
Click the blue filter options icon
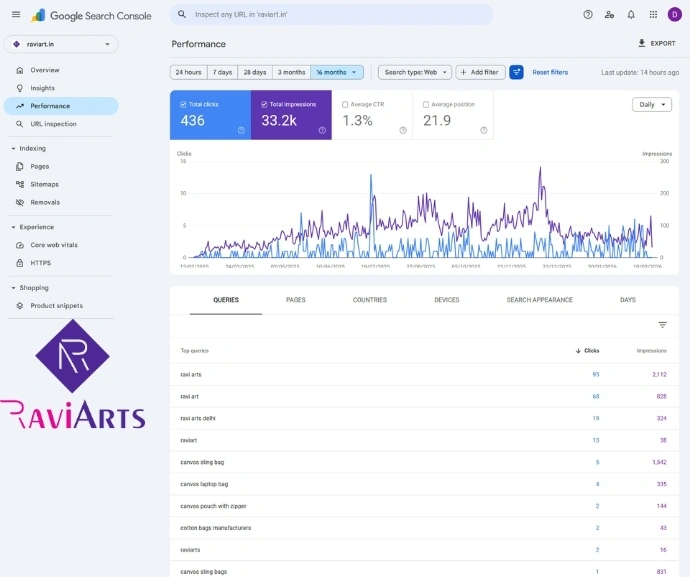point(516,72)
